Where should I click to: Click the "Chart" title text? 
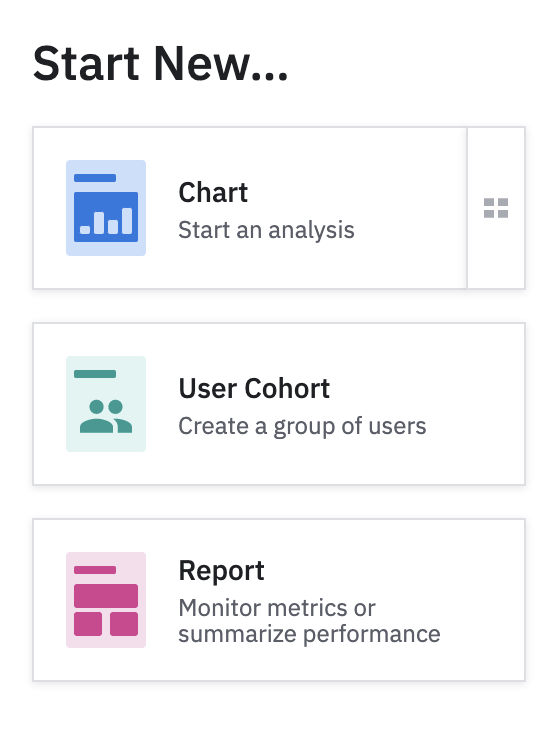[x=213, y=193]
